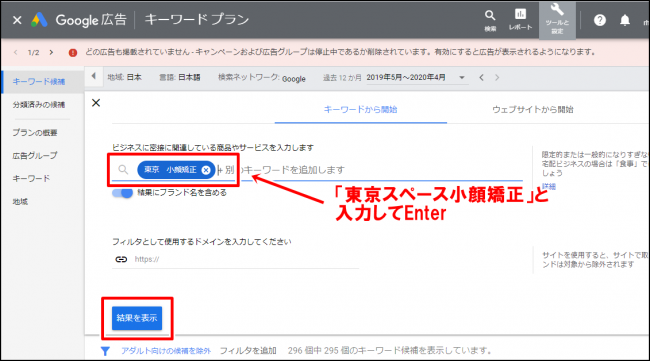Click the region setting 地域: 日本
650x361 pixels.
pos(124,77)
